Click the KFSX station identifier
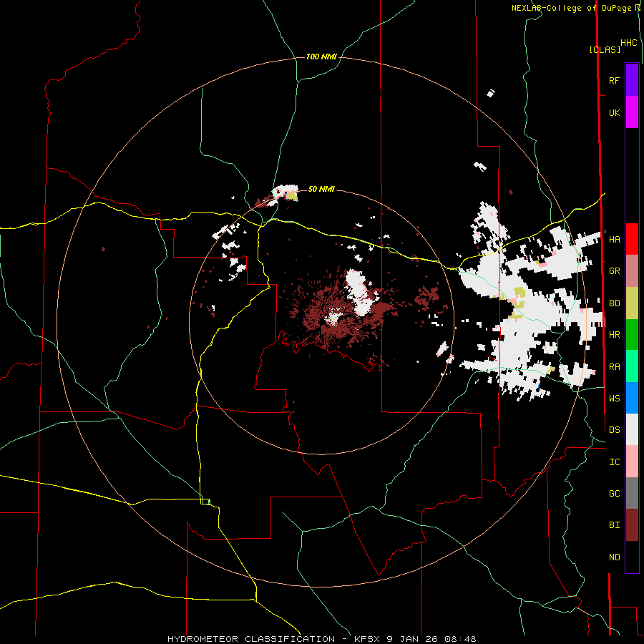644x644 pixels. pyautogui.click(x=368, y=639)
